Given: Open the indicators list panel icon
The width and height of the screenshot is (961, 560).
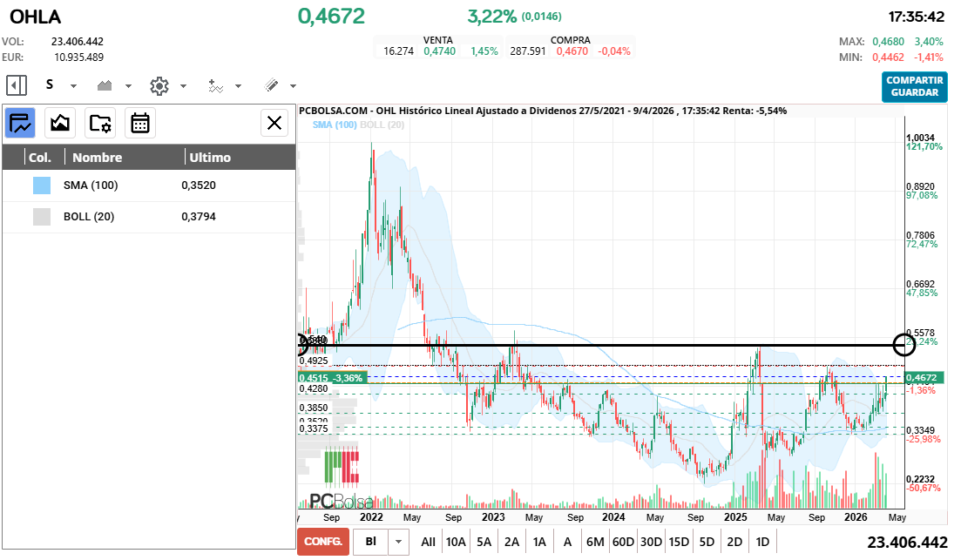Looking at the screenshot, I should tap(20, 123).
